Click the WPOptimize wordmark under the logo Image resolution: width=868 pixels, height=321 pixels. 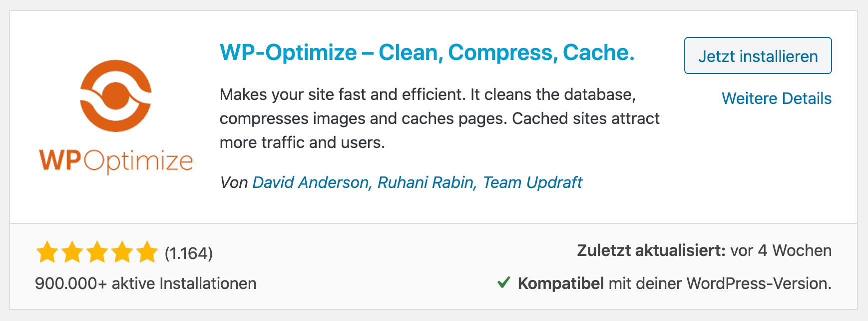[116, 161]
